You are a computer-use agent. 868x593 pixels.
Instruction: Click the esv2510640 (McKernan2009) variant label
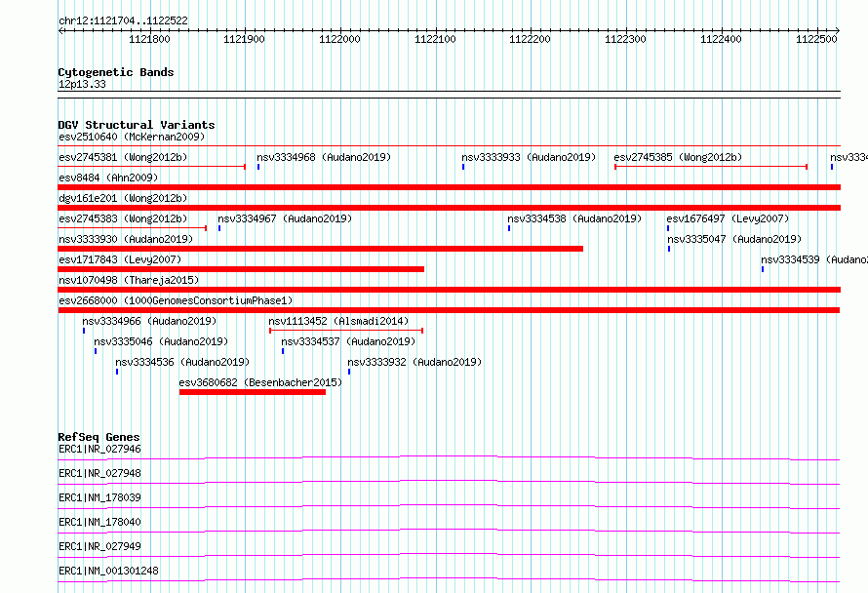(132, 137)
